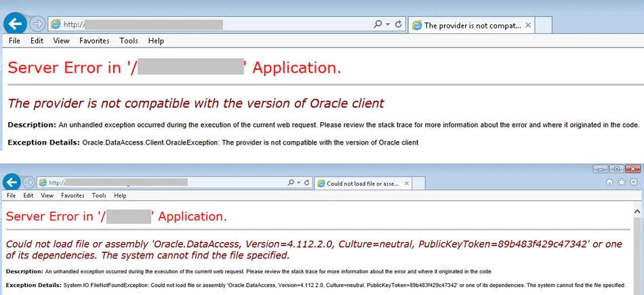Click 'The provider is not compatible' italic heading

coord(196,103)
